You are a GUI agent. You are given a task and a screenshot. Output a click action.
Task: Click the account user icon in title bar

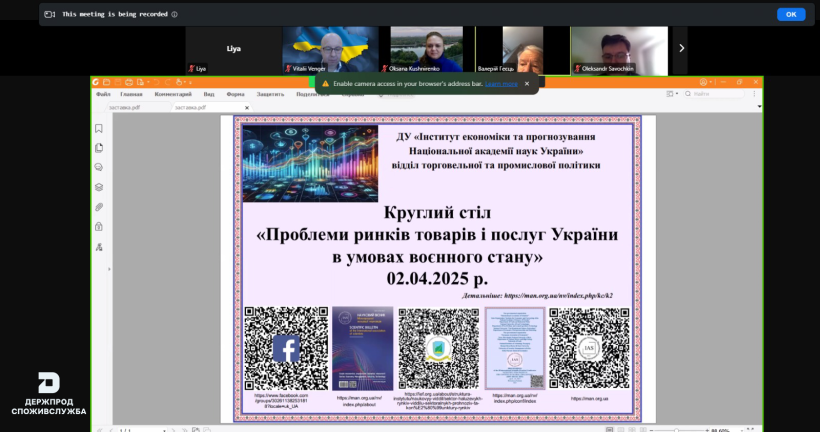703,82
